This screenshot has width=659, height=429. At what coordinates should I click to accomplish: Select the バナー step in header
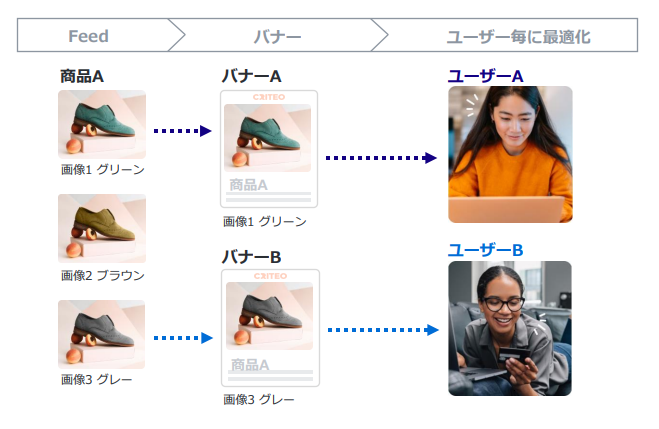pyautogui.click(x=277, y=35)
